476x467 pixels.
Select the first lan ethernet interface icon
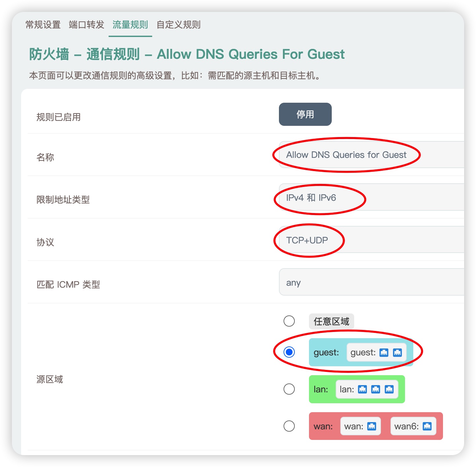coord(363,389)
